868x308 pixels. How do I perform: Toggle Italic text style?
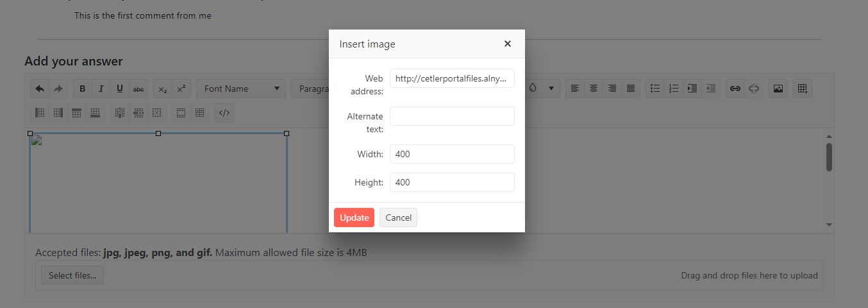click(101, 89)
